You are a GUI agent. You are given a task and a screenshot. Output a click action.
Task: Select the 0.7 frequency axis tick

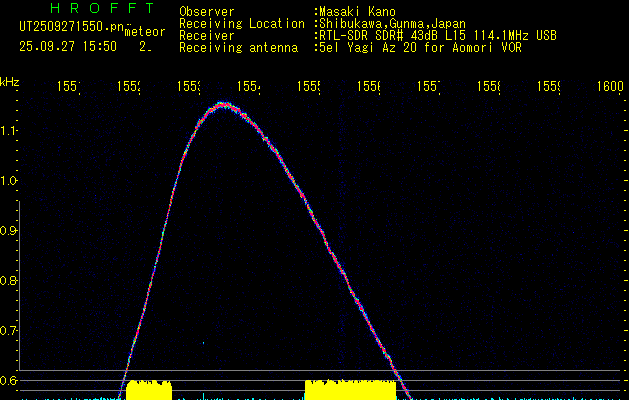point(10,331)
